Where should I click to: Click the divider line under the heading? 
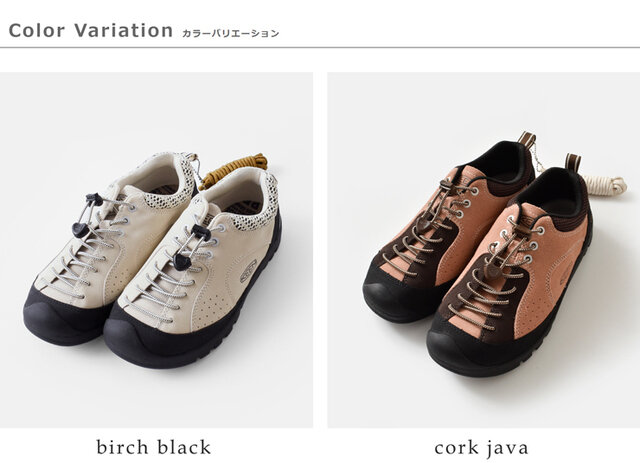(320, 48)
